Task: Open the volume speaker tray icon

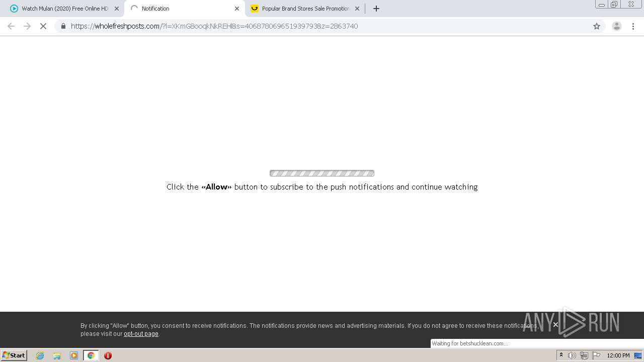Action: pos(572,355)
